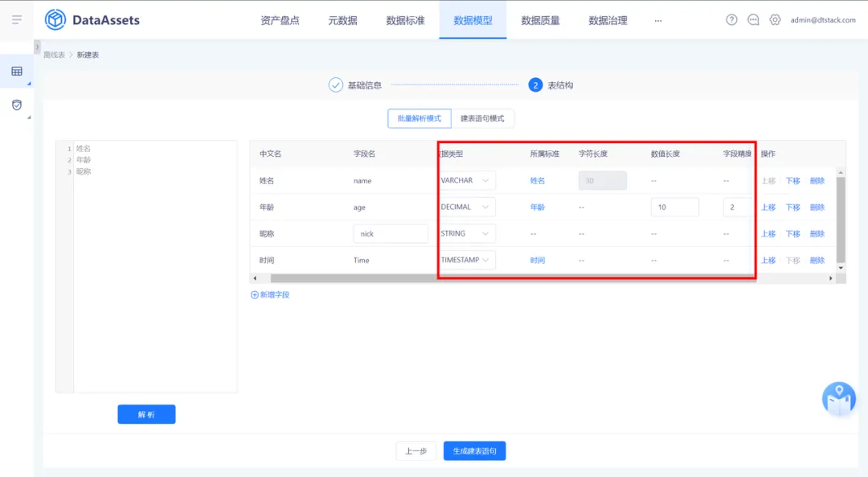Open the VARCHAR data type dropdown
The width and height of the screenshot is (868, 477).
click(x=467, y=181)
